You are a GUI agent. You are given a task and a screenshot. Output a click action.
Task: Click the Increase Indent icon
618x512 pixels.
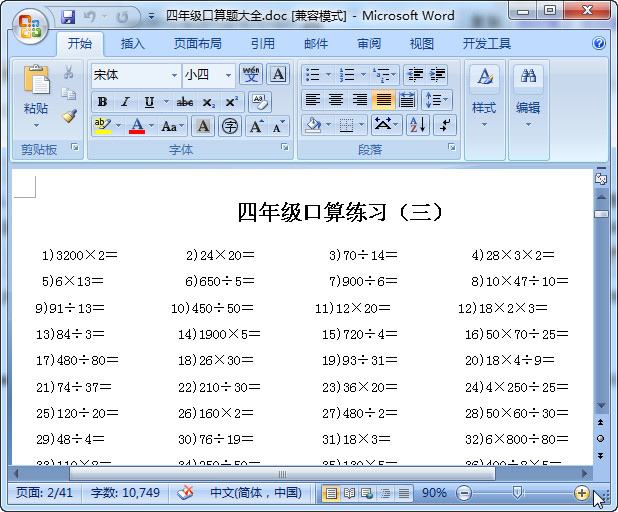click(437, 74)
